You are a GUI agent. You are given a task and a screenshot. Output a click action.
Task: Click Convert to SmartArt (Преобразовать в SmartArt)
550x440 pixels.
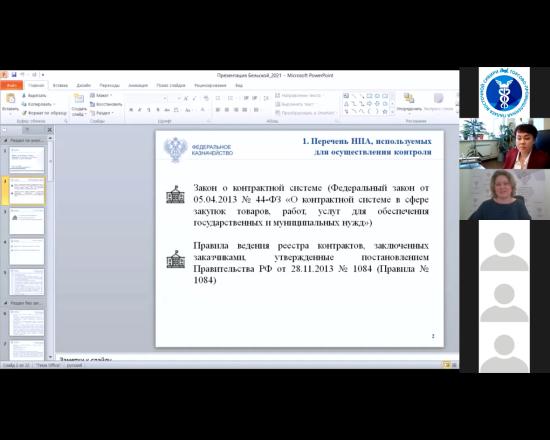305,113
